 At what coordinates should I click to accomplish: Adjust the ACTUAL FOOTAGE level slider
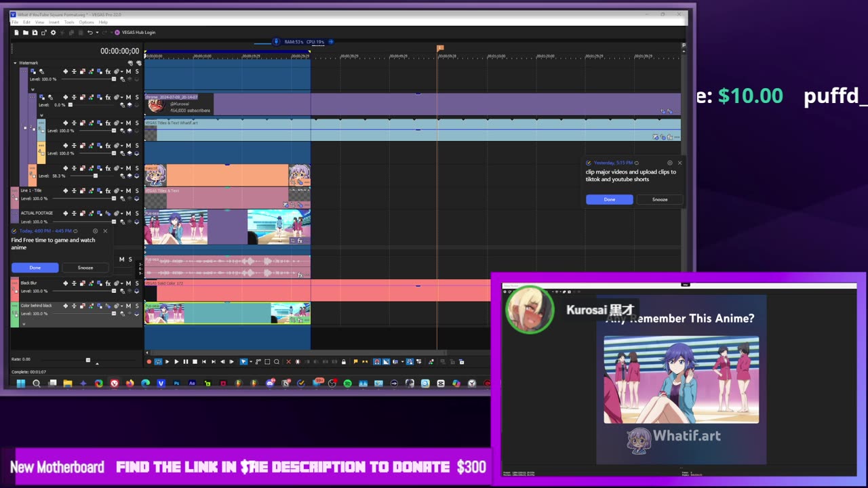click(x=114, y=222)
